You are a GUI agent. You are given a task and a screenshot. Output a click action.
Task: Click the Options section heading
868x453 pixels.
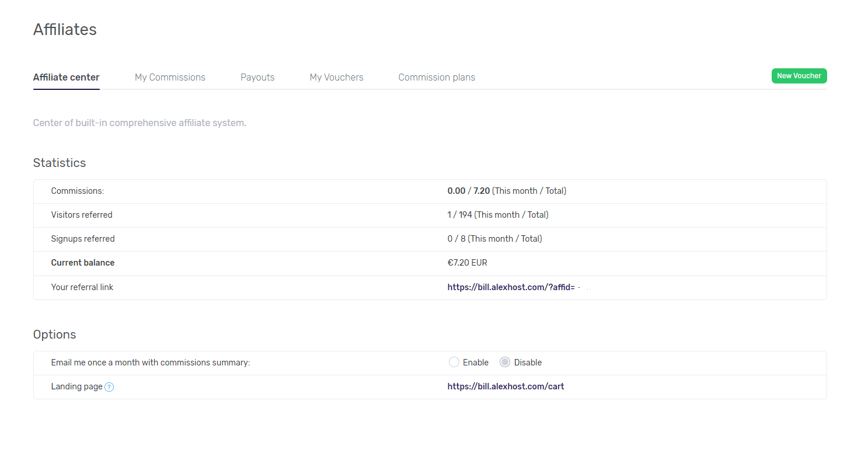54,334
